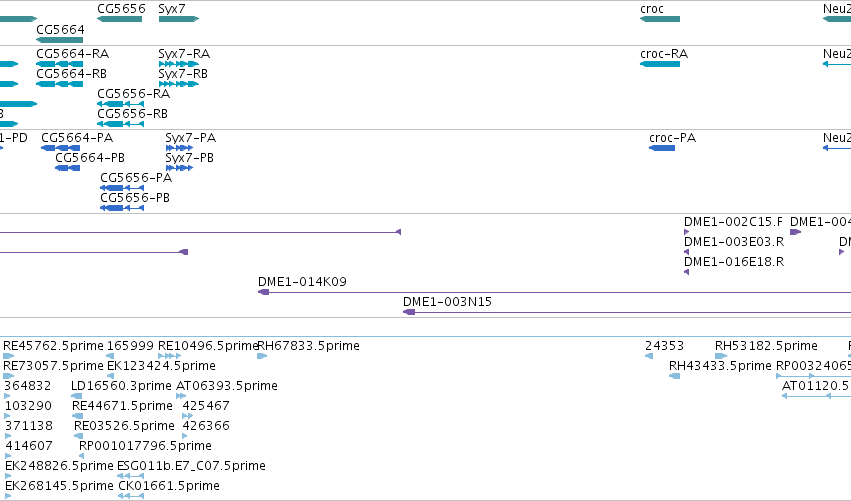
Task: Click the RE45762.5prime EST marker
Action: [x=9, y=357]
